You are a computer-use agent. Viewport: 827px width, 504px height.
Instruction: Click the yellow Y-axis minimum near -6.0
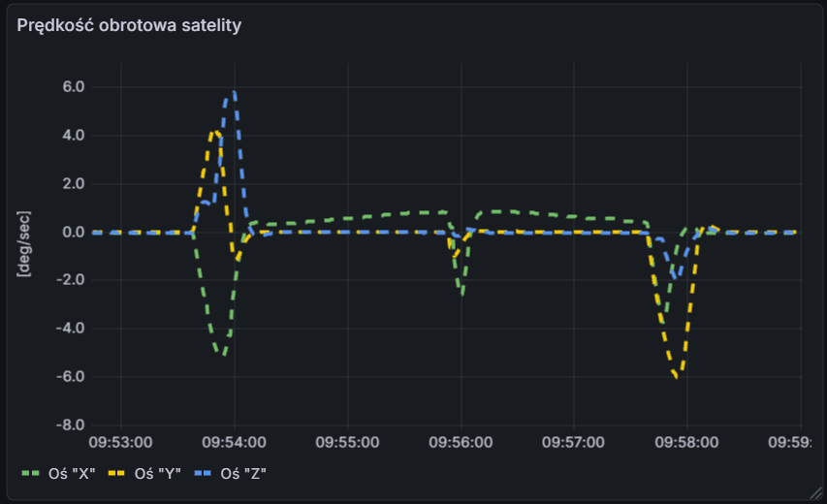coord(678,375)
